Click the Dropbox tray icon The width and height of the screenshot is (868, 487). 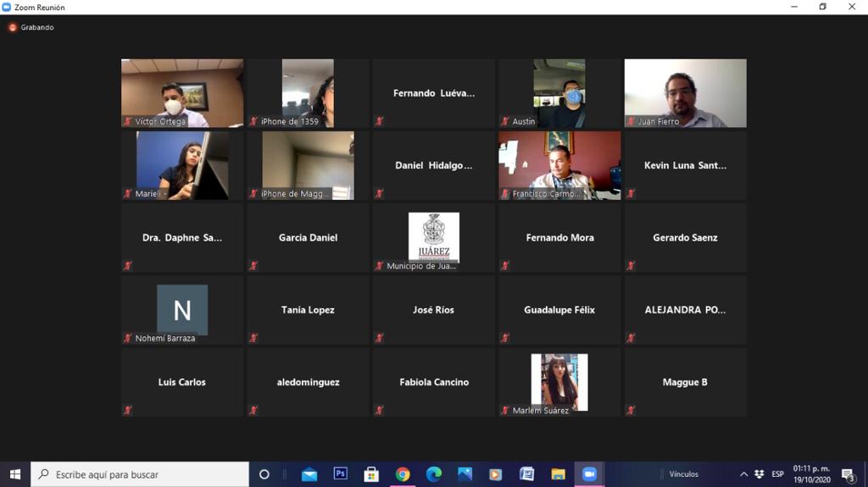tap(759, 474)
